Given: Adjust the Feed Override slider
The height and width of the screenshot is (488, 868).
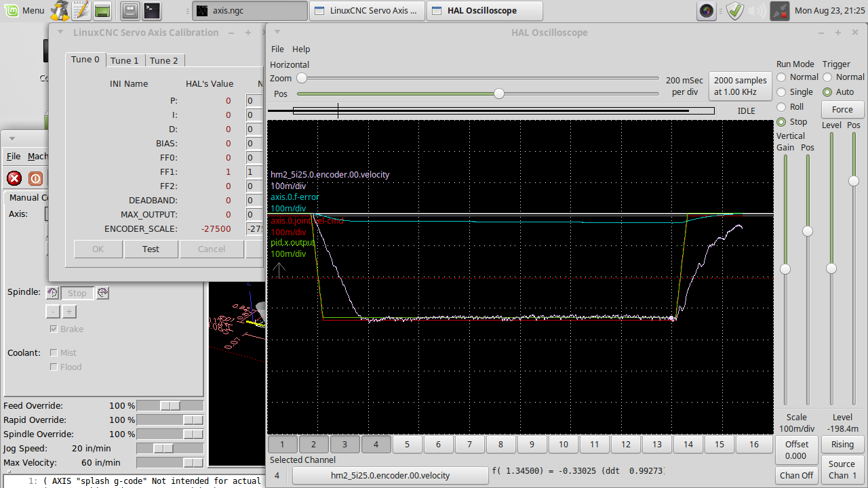Looking at the screenshot, I should [x=170, y=405].
